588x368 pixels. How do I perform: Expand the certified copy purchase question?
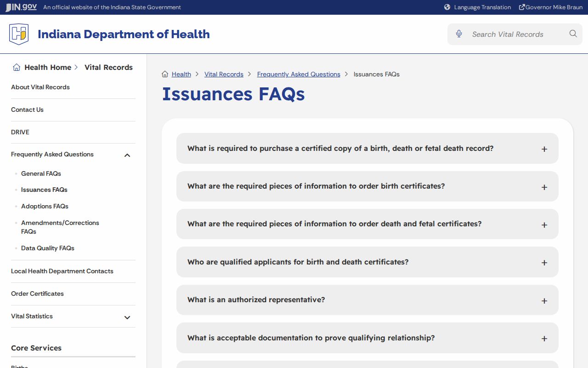pos(367,149)
